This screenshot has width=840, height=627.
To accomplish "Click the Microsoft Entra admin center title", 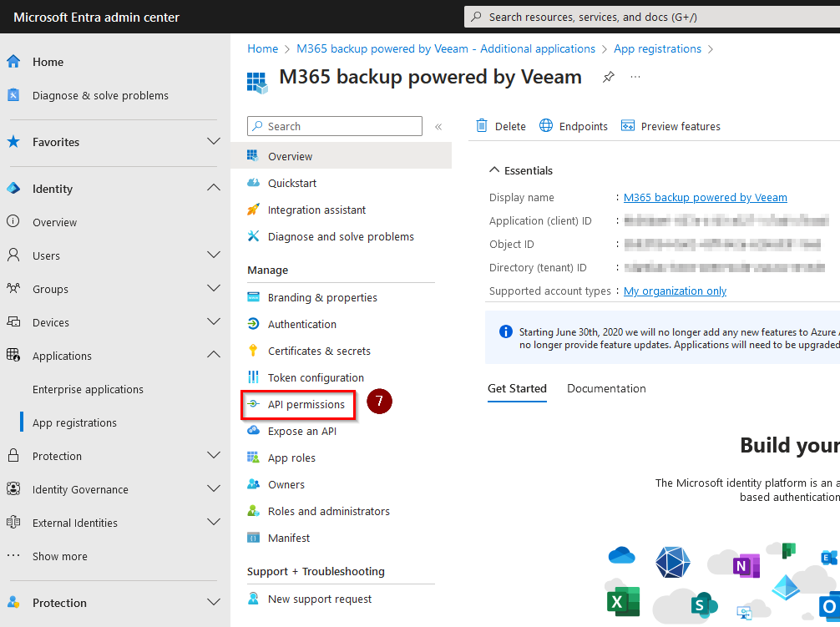I will [x=96, y=18].
